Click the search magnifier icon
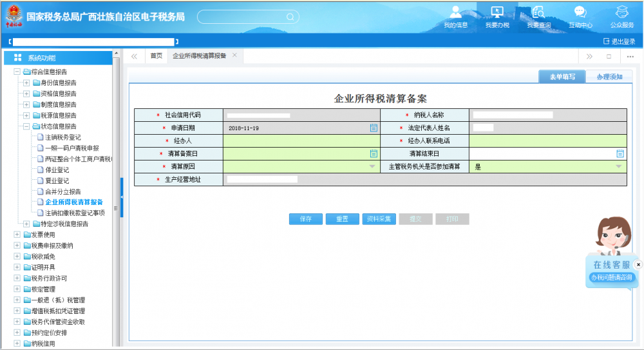The width and height of the screenshot is (644, 350). (290, 17)
